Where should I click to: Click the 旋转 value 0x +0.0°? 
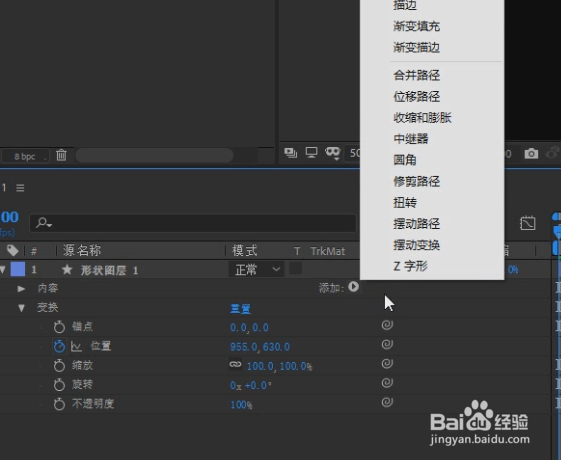250,385
